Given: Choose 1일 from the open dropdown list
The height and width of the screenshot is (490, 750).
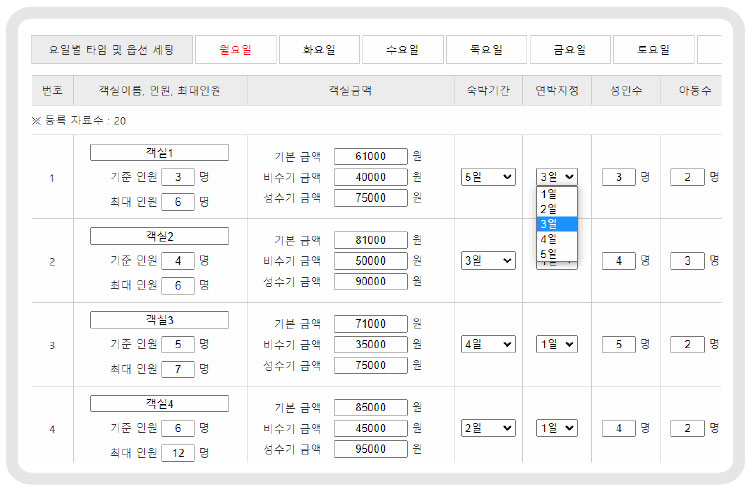Looking at the screenshot, I should (549, 194).
